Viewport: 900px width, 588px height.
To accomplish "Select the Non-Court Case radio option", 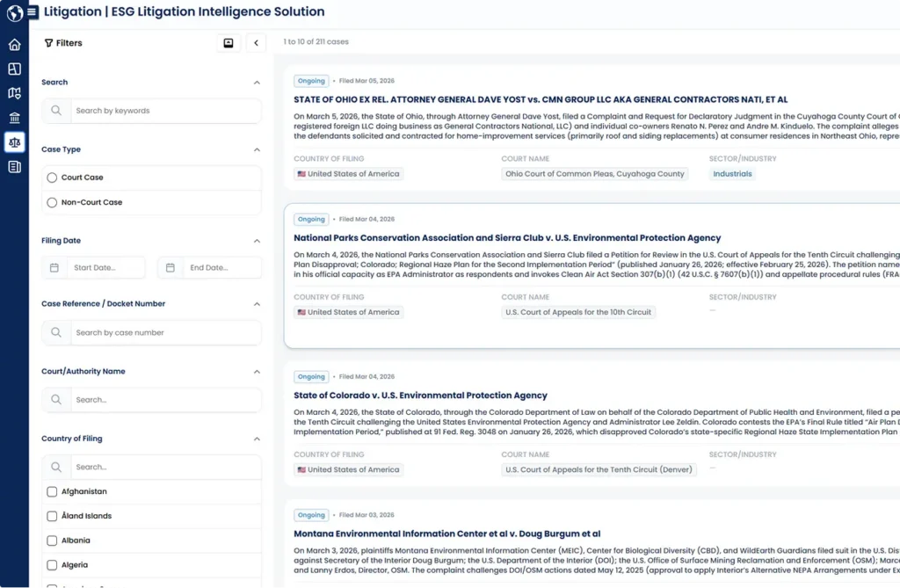I will [x=52, y=202].
